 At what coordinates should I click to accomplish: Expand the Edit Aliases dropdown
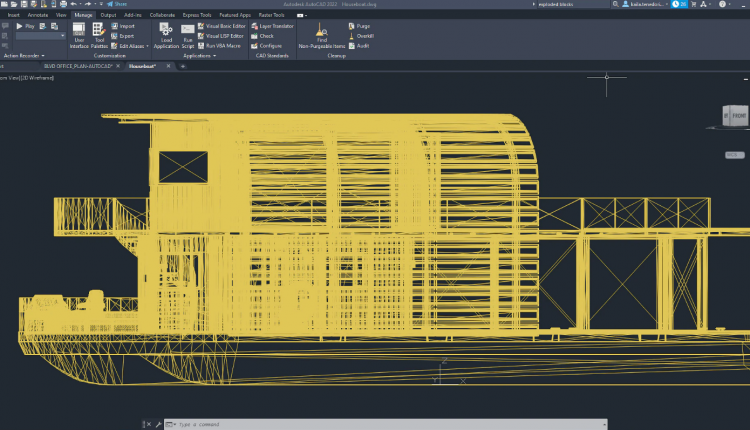(x=148, y=45)
